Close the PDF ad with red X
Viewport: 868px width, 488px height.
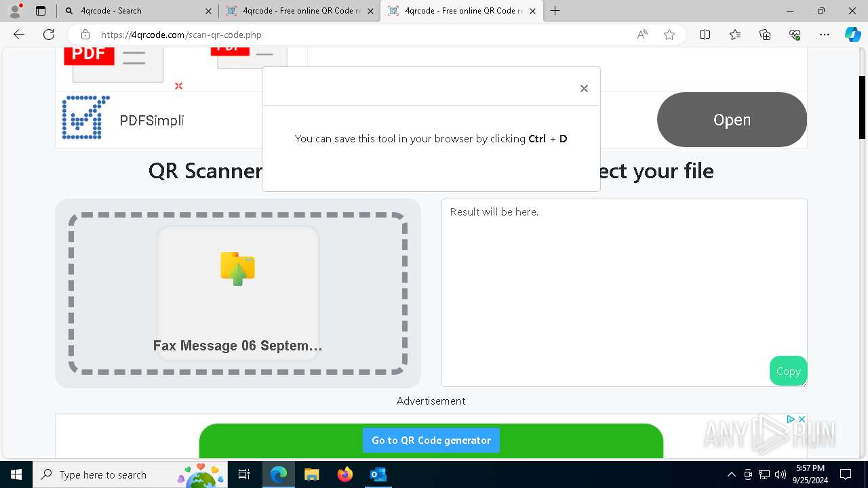[x=178, y=86]
